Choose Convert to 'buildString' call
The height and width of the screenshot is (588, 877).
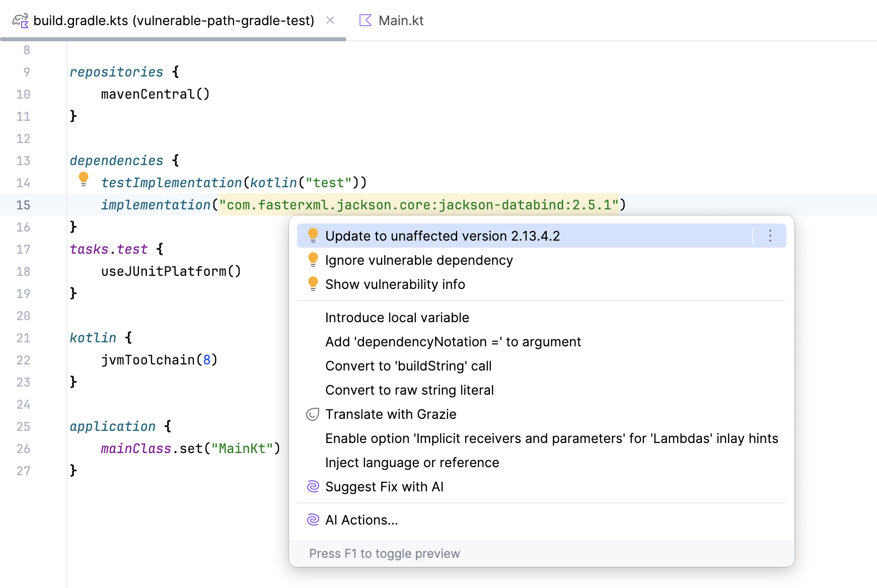tap(408, 366)
